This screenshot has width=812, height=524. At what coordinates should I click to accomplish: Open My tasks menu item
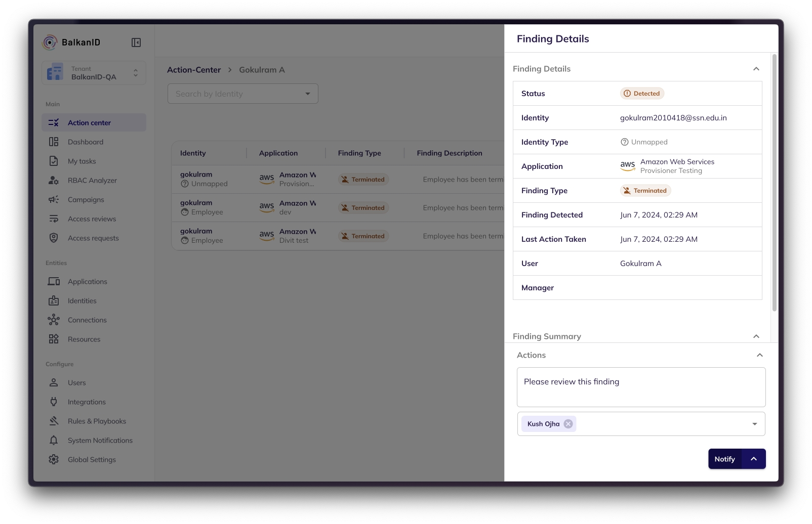pyautogui.click(x=94, y=161)
